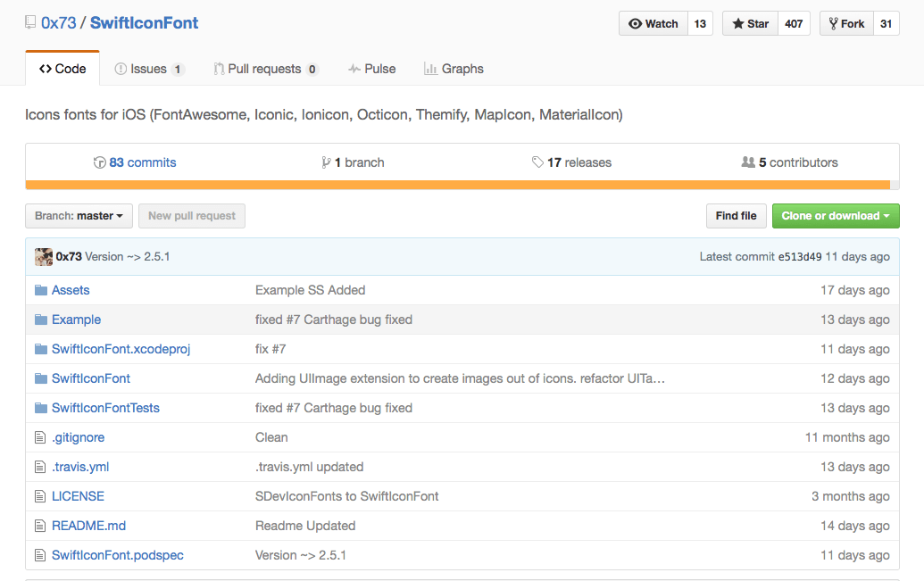Click the file icon next to .gitignore
This screenshot has height=581, width=924.
[39, 437]
